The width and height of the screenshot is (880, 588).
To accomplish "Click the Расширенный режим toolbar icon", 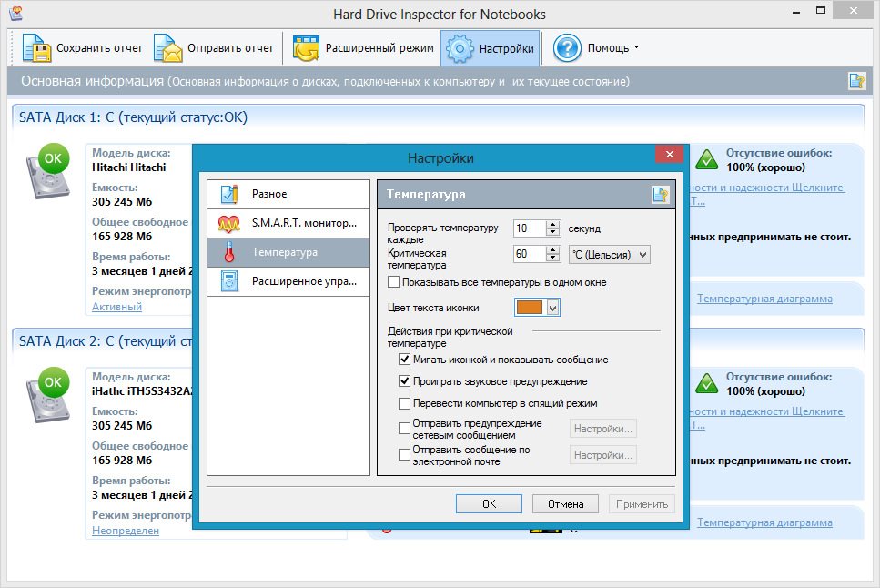I will pos(305,48).
